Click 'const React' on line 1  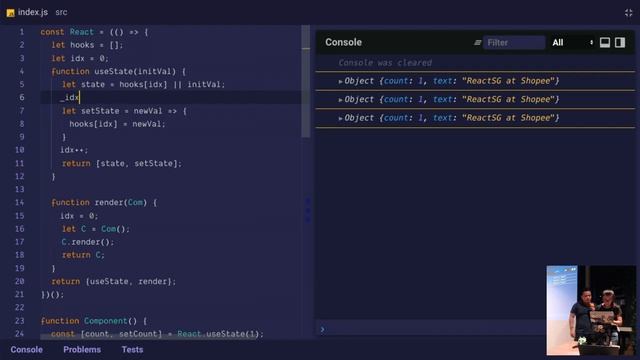67,32
